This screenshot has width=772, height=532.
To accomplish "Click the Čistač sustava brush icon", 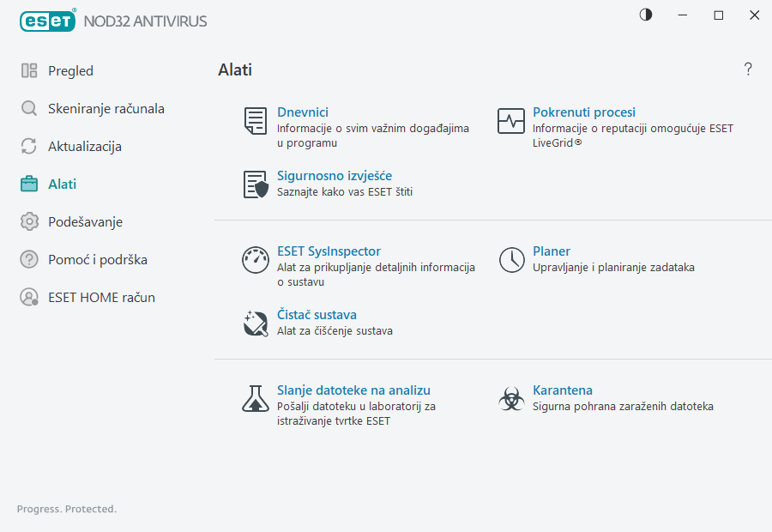I will click(255, 323).
